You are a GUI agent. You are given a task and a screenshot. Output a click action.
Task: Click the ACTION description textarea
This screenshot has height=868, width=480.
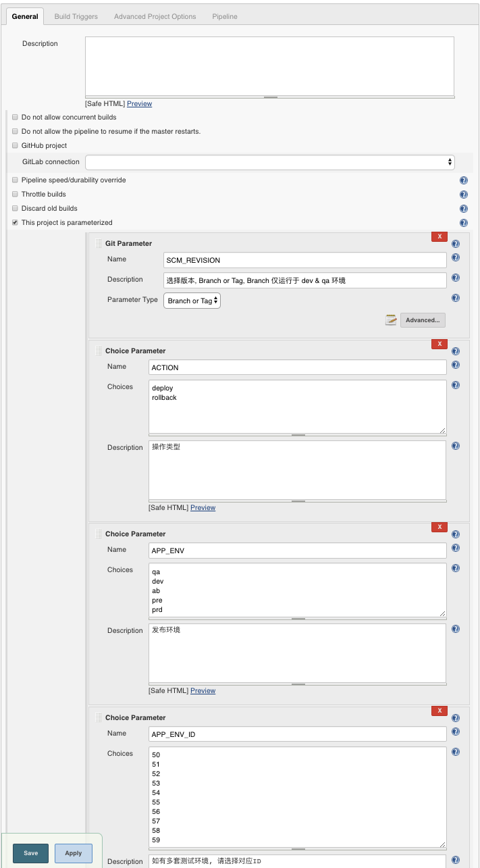(x=298, y=470)
